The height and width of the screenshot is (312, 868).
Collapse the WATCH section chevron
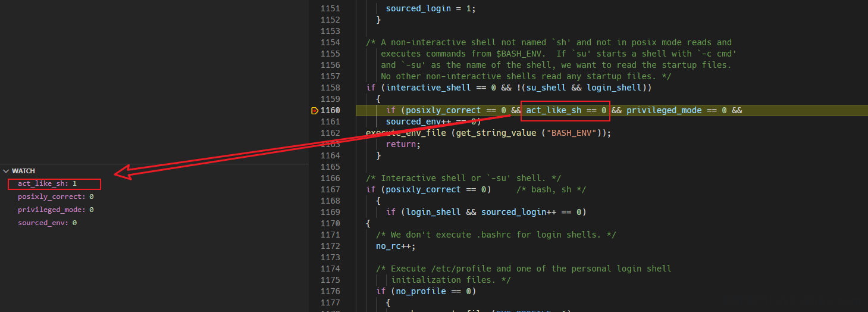tap(6, 171)
